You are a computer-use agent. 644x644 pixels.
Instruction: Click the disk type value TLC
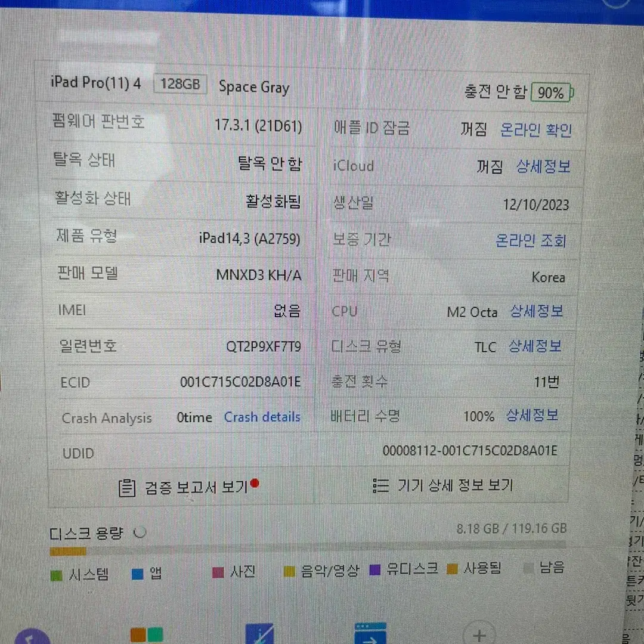(485, 347)
